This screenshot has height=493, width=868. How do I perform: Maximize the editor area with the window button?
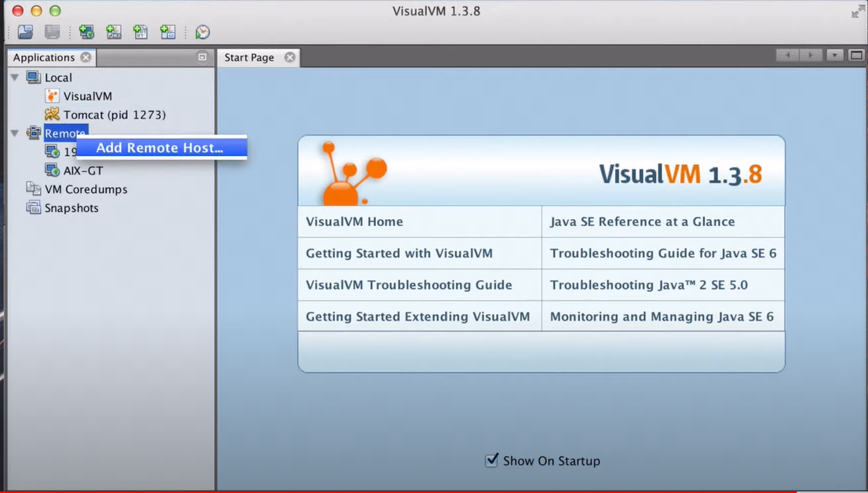856,56
